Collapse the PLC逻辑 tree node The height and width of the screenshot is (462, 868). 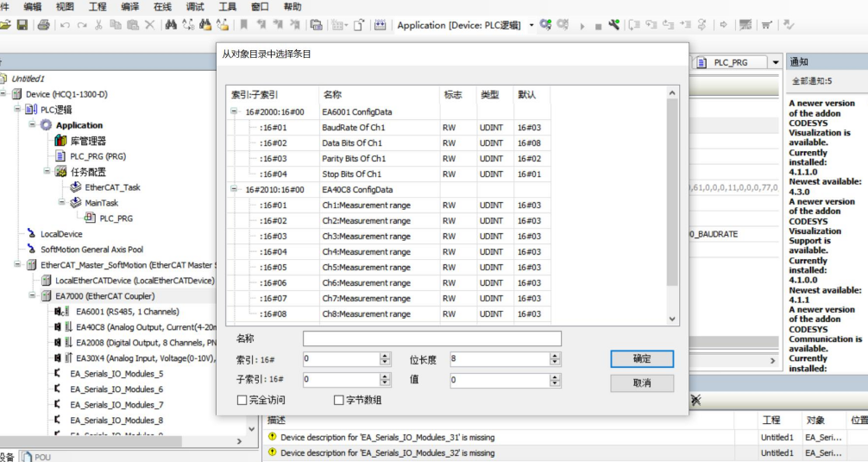pyautogui.click(x=18, y=109)
